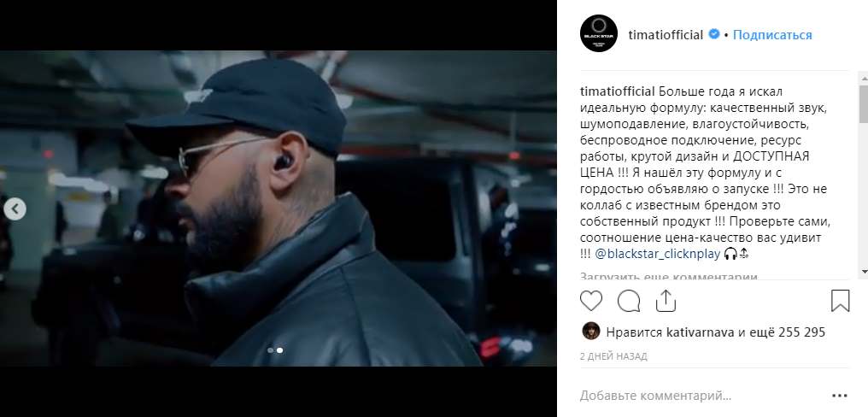Like the post with heart icon
The image size is (868, 417).
coord(590,302)
